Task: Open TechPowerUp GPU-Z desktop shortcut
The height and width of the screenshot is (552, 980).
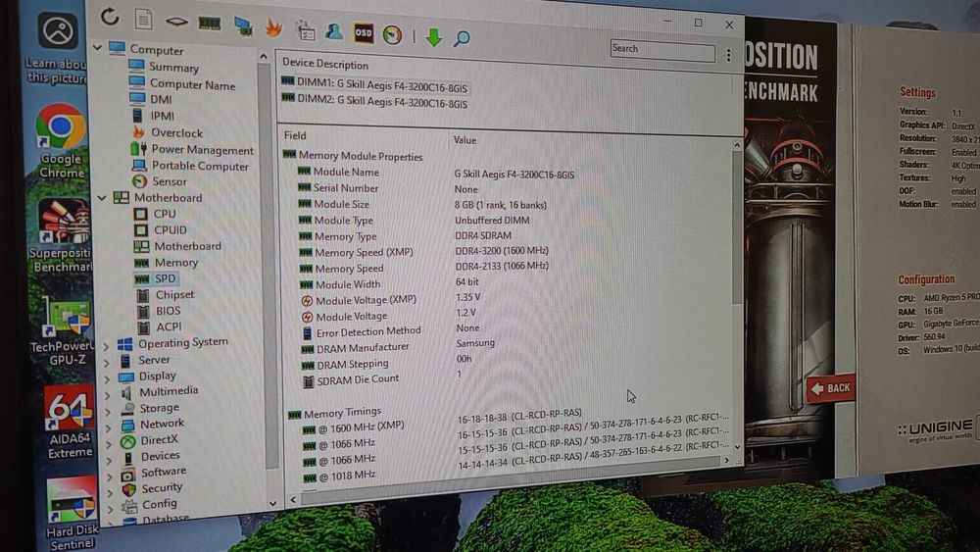Action: [x=63, y=330]
